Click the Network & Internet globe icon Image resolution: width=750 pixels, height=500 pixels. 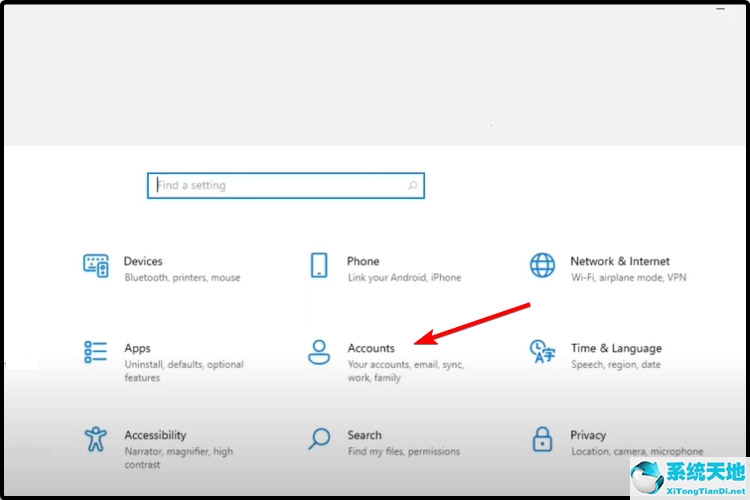click(542, 265)
